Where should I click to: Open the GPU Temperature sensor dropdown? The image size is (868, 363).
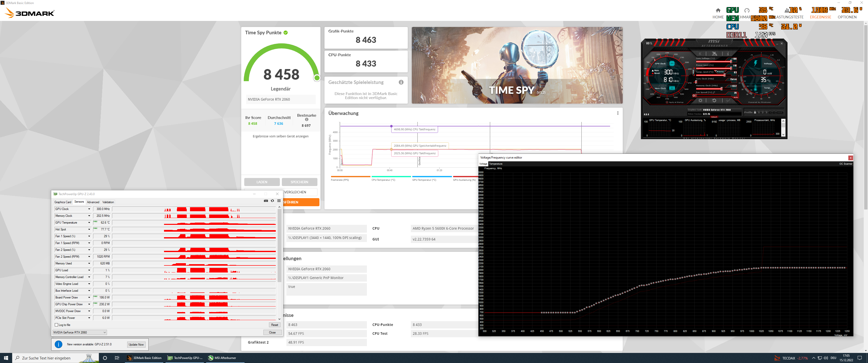click(x=89, y=223)
